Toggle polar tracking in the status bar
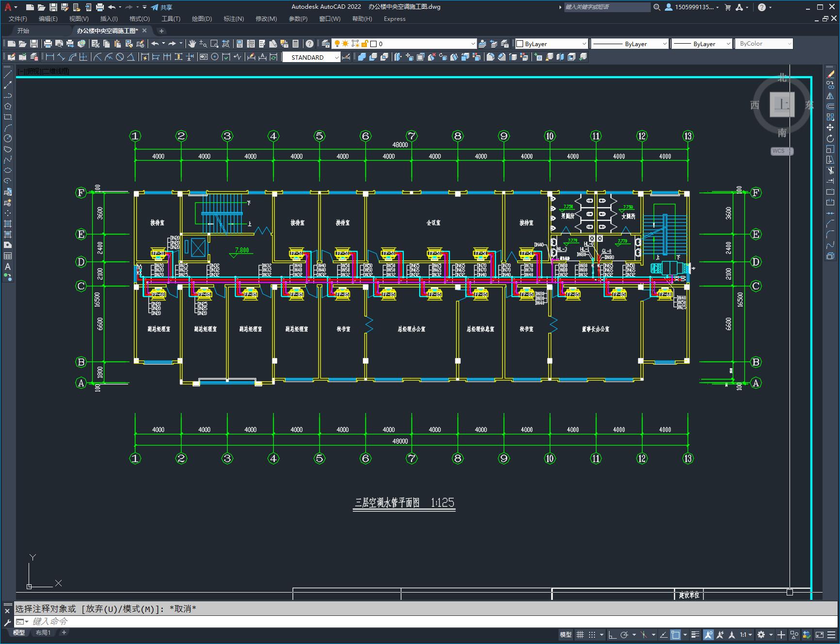The width and height of the screenshot is (840, 644). [624, 634]
